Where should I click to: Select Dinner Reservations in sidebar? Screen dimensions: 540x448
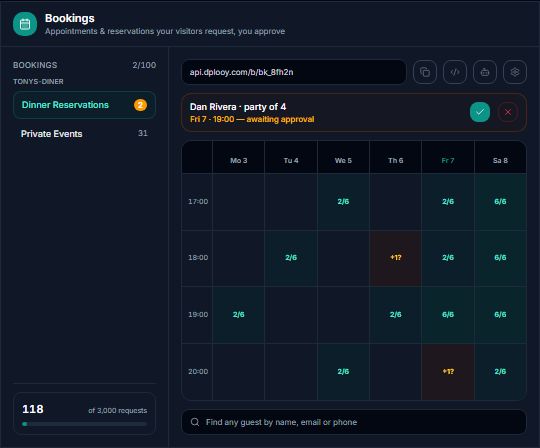point(84,105)
